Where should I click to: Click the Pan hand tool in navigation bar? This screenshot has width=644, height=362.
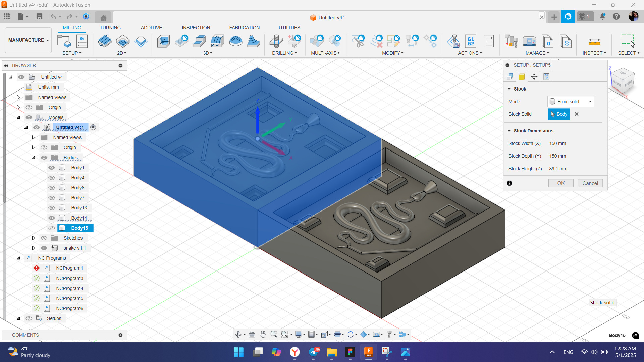(263, 335)
